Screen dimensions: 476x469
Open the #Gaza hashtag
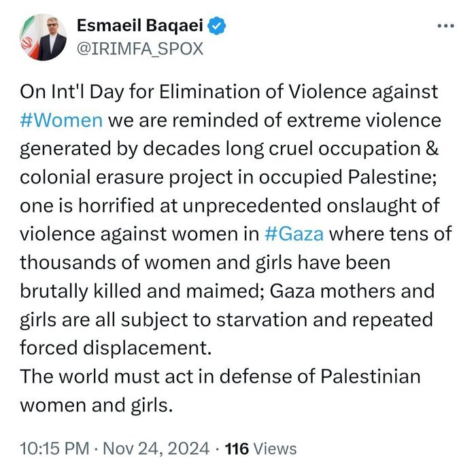294,235
